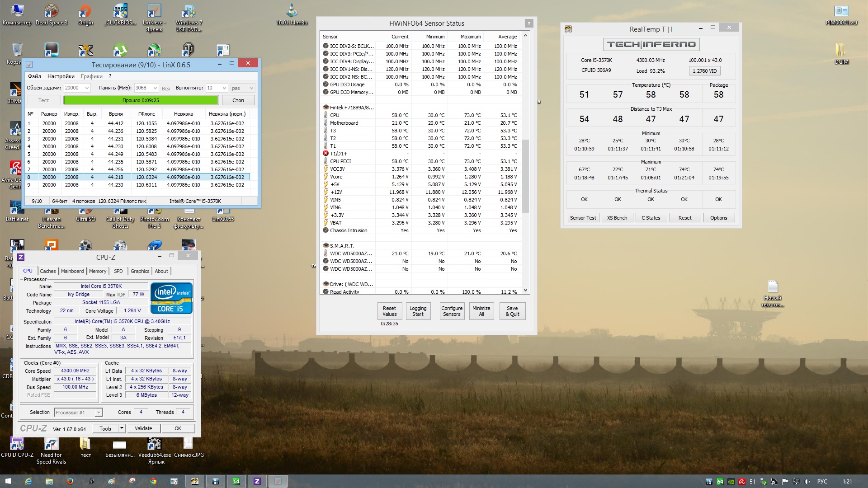Expand the Объём задачи size dropdown
Screen dimensions: 868x488
(87, 88)
